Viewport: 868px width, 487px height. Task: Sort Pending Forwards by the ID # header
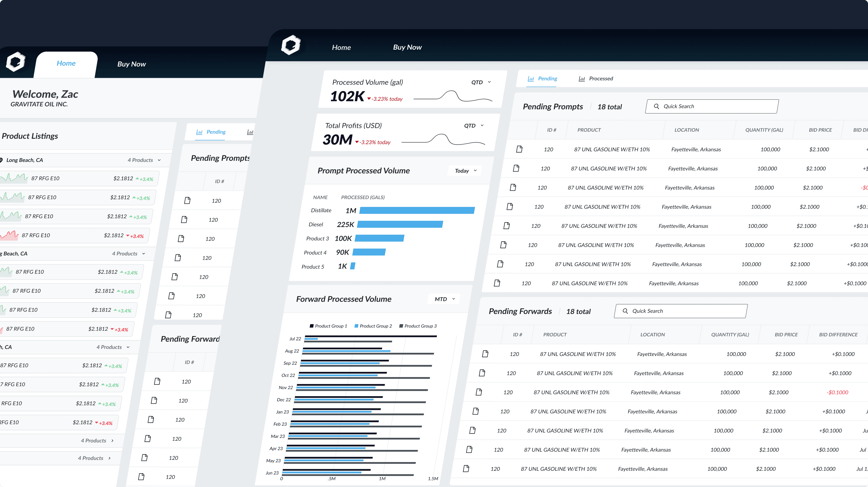pos(518,335)
